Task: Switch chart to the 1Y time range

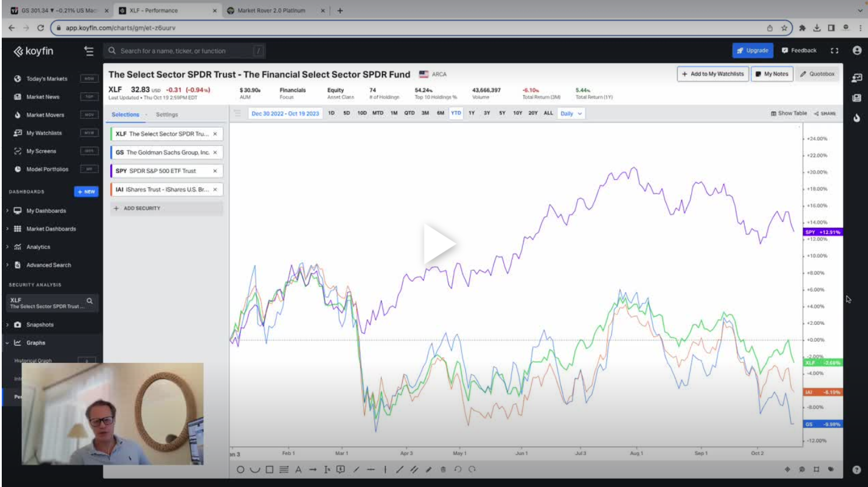Action: pyautogui.click(x=470, y=113)
